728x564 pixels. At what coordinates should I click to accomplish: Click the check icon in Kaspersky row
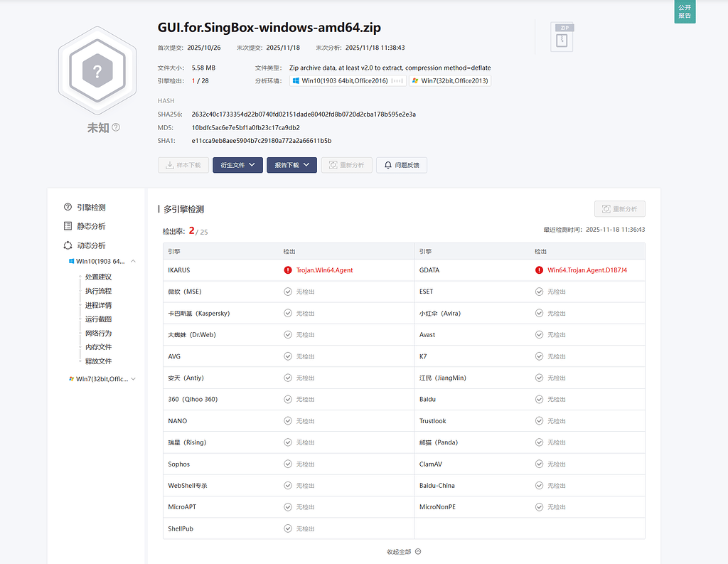pos(288,313)
